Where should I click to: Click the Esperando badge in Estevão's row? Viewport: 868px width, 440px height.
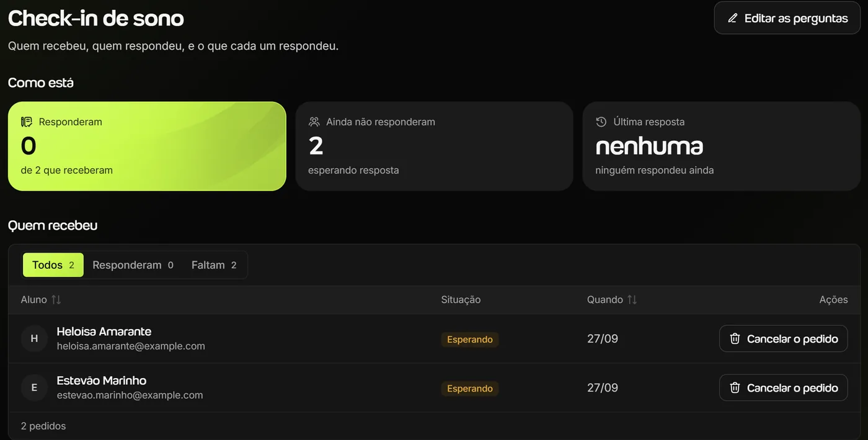tap(470, 388)
